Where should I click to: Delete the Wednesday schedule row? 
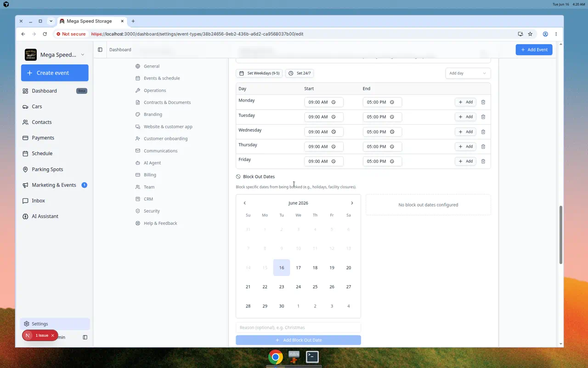click(x=483, y=132)
